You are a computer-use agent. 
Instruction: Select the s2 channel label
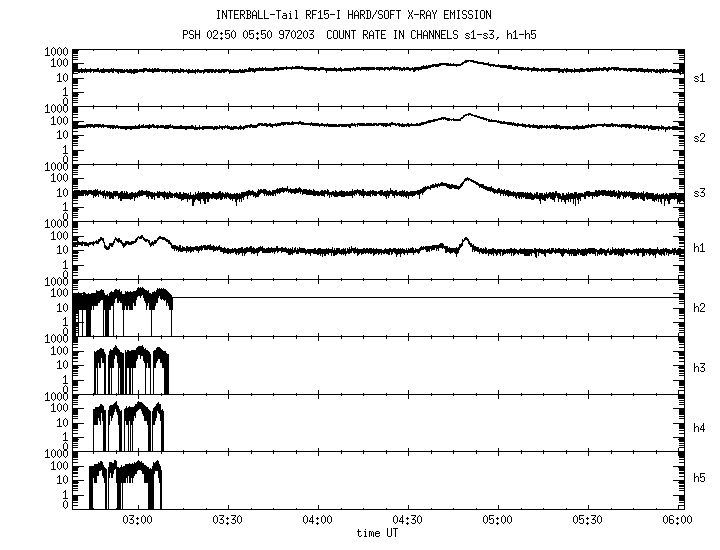click(x=700, y=137)
